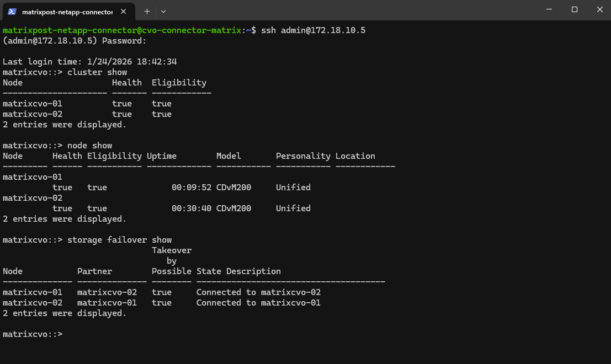Click 'Connected to matrixcvo-02' state text
The height and width of the screenshot is (364, 611).
pyautogui.click(x=258, y=292)
